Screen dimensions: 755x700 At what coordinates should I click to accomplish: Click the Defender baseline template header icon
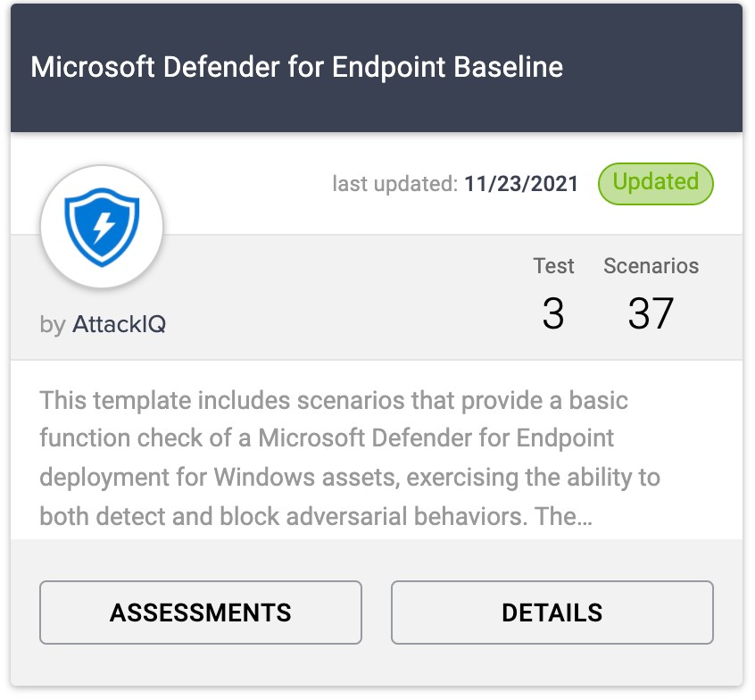[102, 226]
